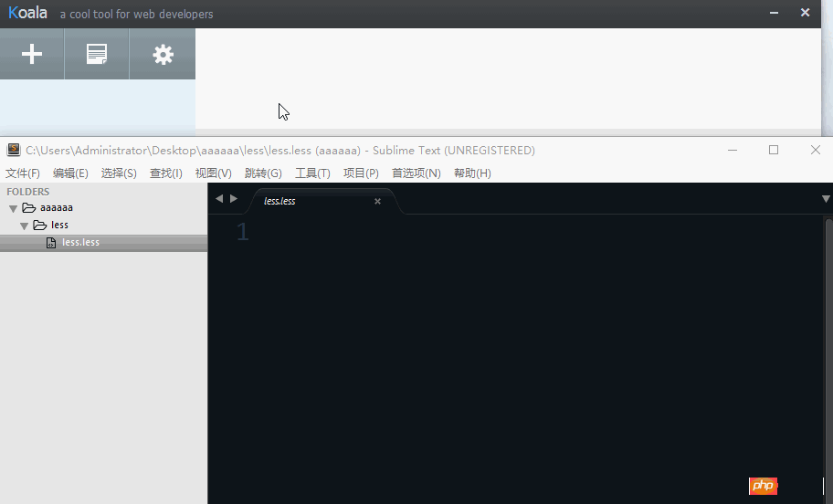Click the plus add-project icon in Koala
Image resolution: width=833 pixels, height=504 pixels.
pos(32,54)
